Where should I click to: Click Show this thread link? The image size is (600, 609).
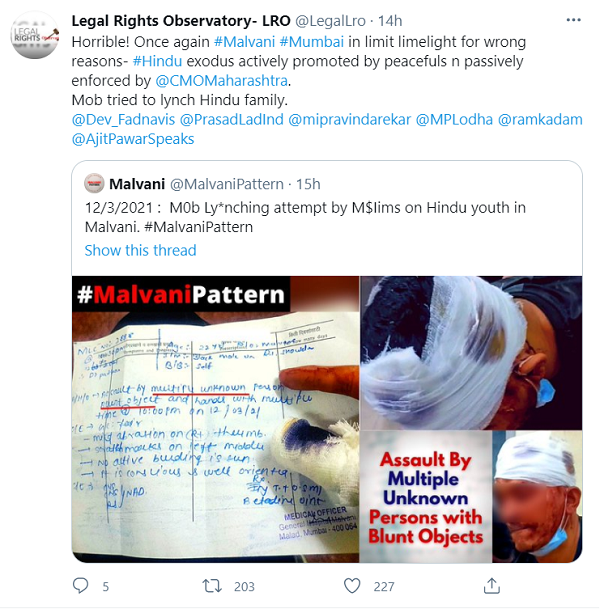pos(141,250)
